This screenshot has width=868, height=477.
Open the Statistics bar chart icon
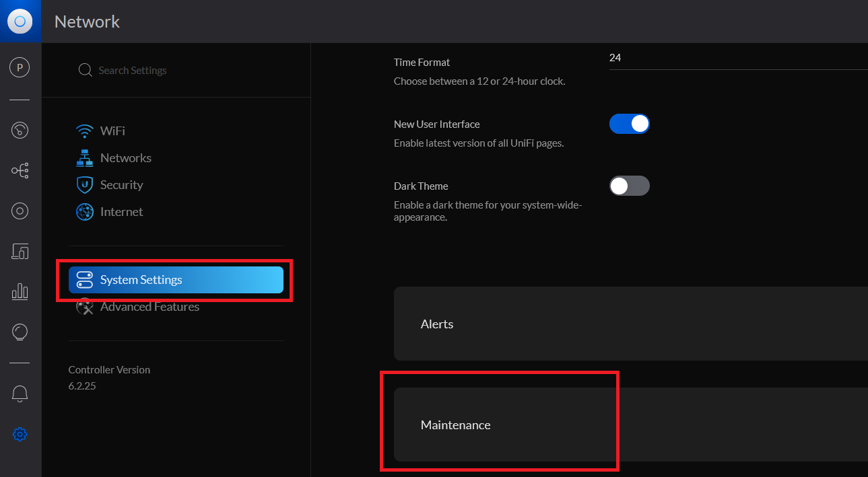click(20, 291)
